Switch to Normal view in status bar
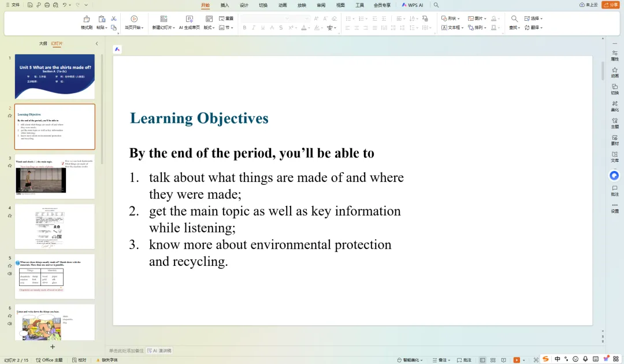This screenshot has width=624, height=364. [x=482, y=360]
